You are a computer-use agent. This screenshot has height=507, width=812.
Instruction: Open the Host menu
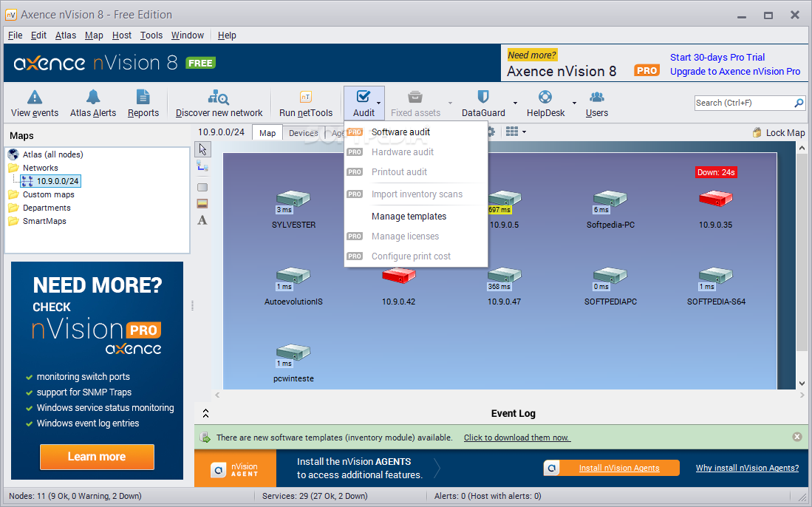tap(122, 35)
